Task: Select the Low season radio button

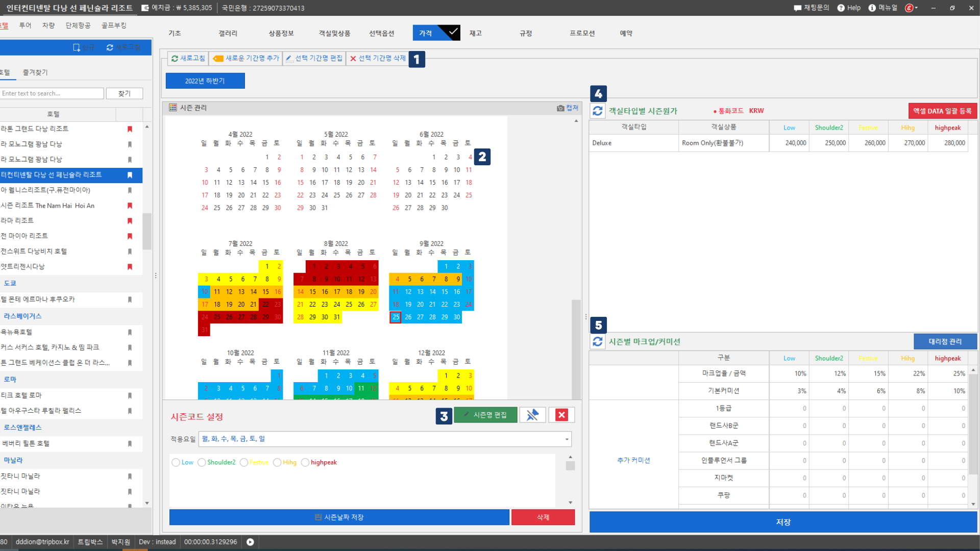Action: pos(176,463)
